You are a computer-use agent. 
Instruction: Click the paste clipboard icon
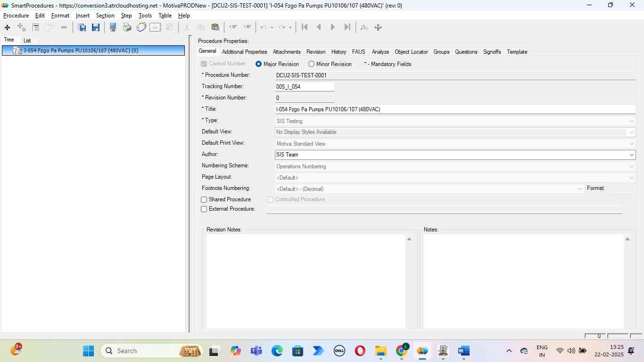(x=215, y=27)
